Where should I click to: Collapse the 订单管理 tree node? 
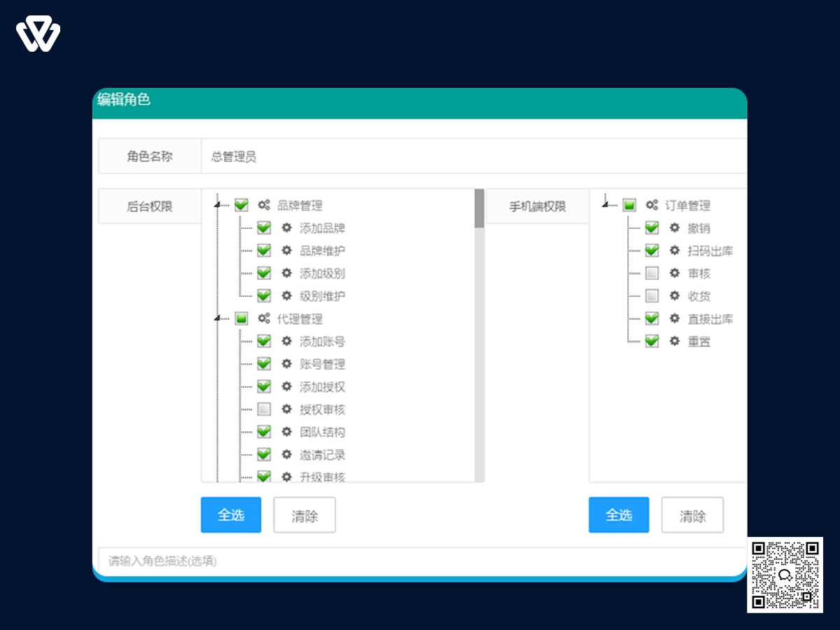coord(605,205)
